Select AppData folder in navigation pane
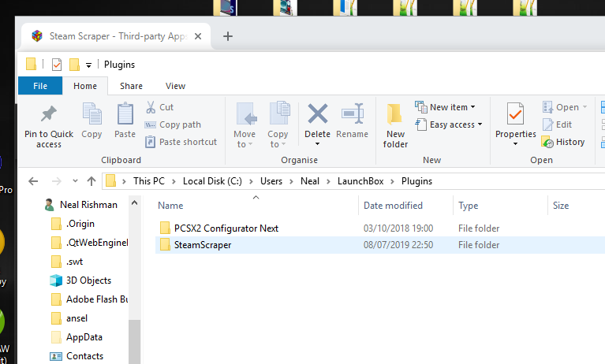605x364 pixels. [77, 337]
